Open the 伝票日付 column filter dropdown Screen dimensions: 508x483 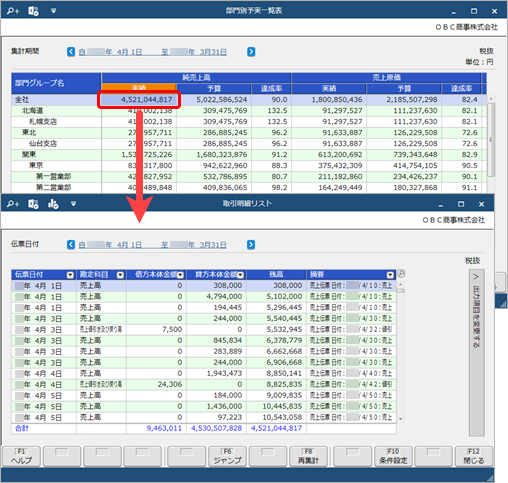[70, 275]
